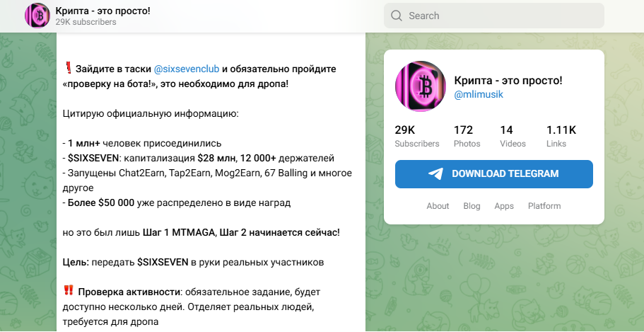Click text "Цель:" in the post
Image resolution: width=644 pixels, height=332 pixels.
click(x=76, y=263)
